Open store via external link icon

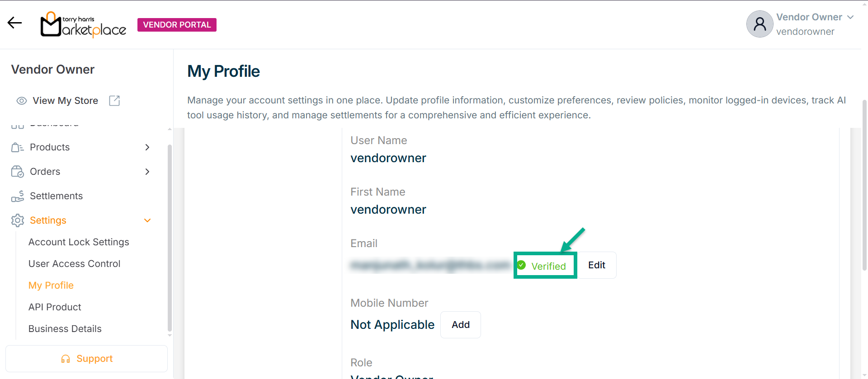tap(114, 101)
